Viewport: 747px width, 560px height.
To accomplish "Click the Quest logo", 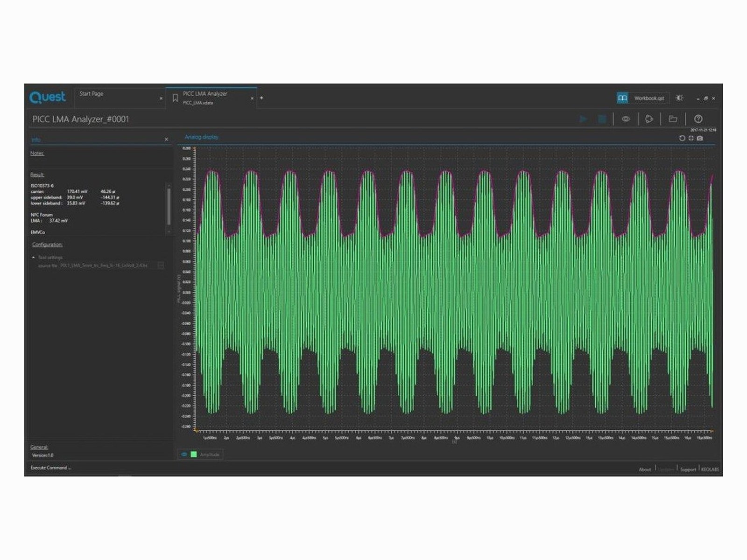I will pyautogui.click(x=48, y=97).
